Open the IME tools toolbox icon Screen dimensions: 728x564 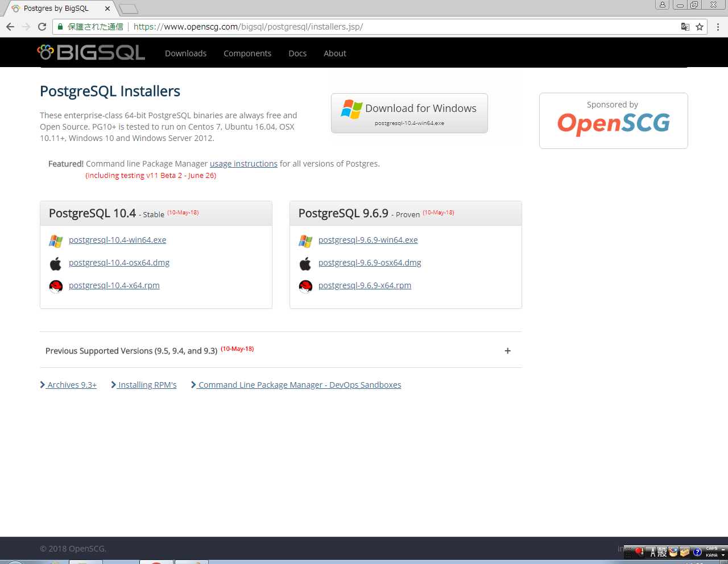click(x=685, y=552)
